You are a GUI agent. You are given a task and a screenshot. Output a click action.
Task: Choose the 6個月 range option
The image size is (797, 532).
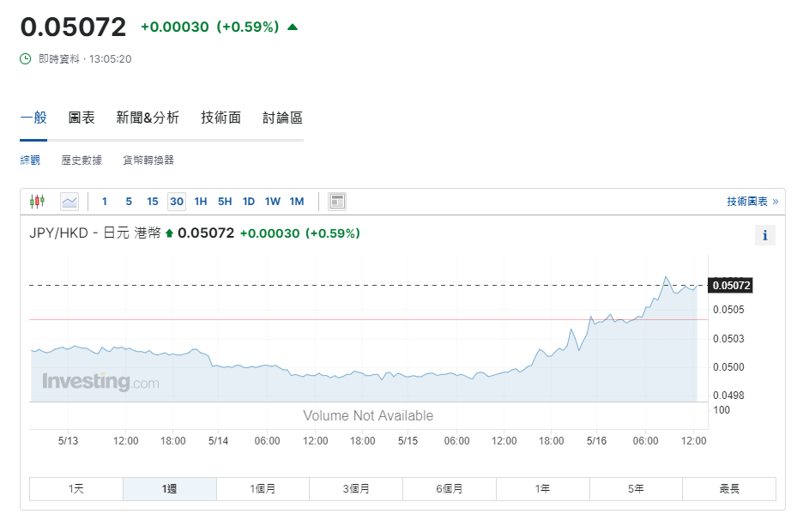coord(449,488)
